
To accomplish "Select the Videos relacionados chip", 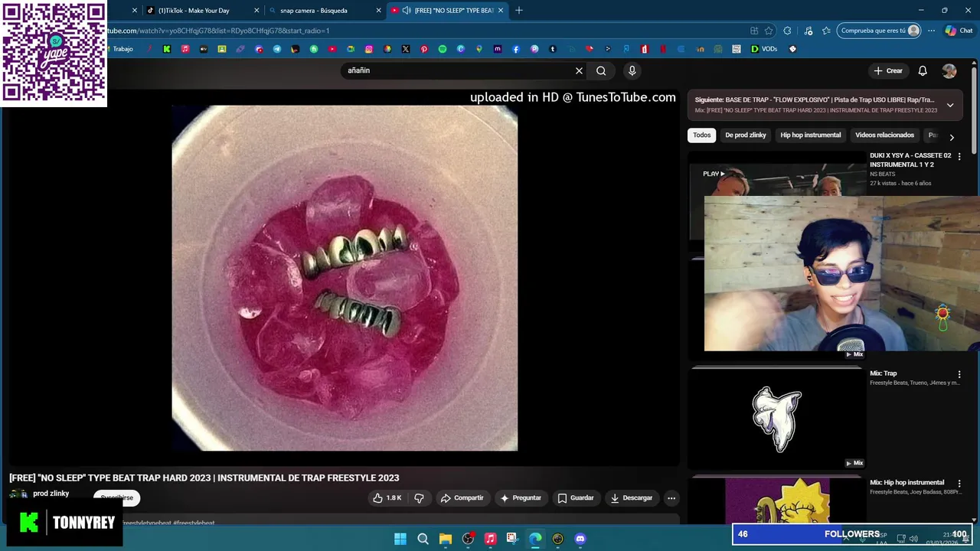I will point(884,135).
